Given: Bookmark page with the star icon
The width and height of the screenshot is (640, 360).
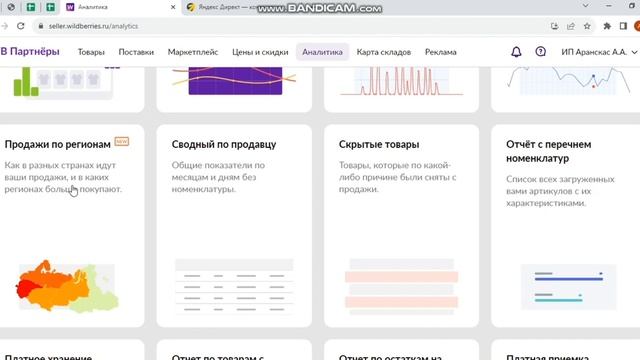Looking at the screenshot, I should point(587,26).
